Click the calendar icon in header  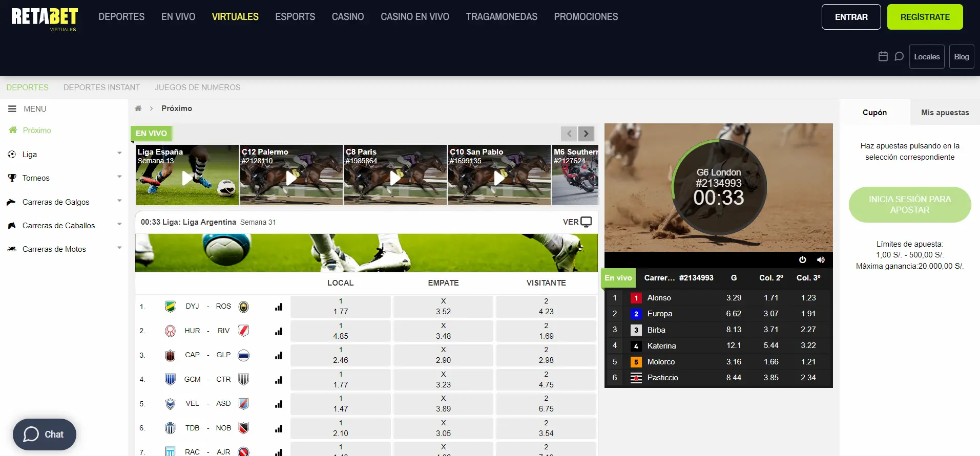pyautogui.click(x=883, y=56)
